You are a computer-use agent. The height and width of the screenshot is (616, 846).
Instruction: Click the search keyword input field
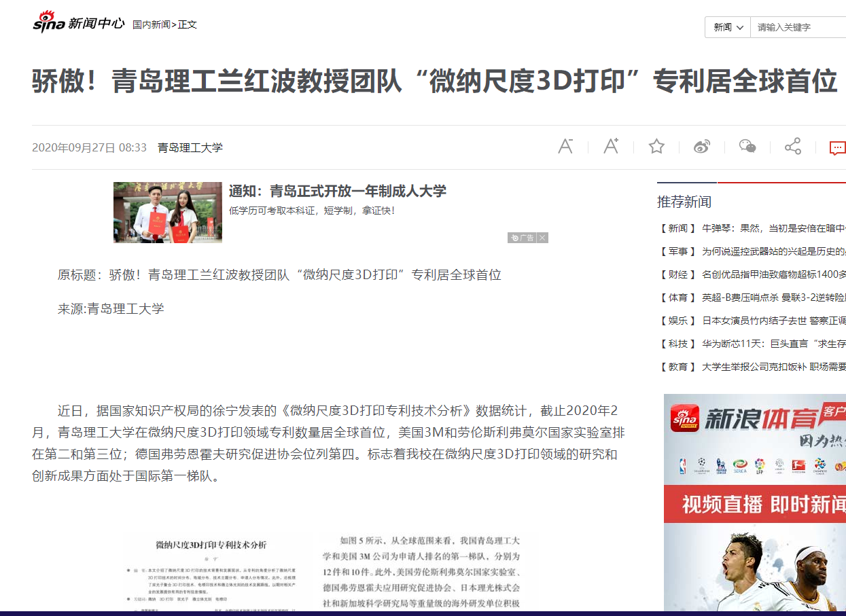pos(798,27)
